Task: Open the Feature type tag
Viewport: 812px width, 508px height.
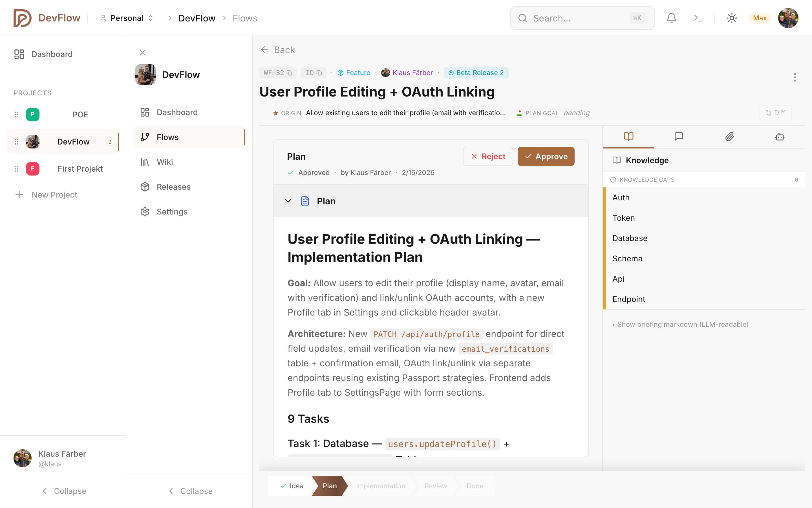Action: pos(354,73)
